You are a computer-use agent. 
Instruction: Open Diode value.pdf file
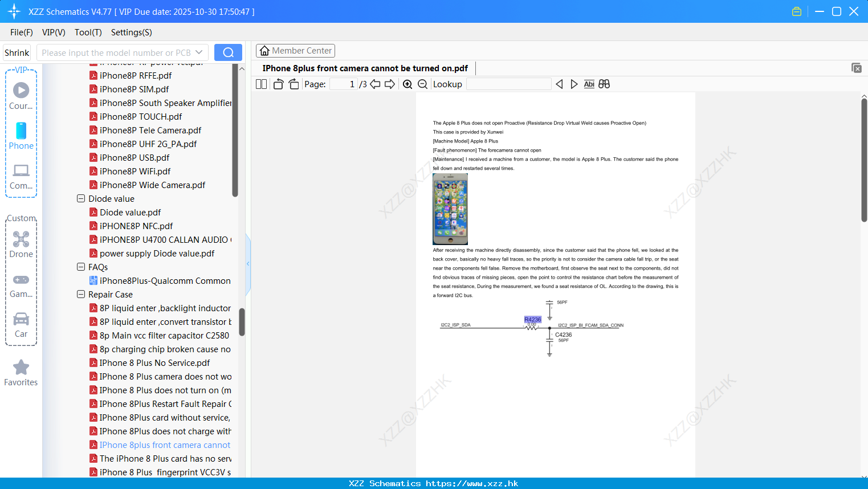[x=130, y=213]
